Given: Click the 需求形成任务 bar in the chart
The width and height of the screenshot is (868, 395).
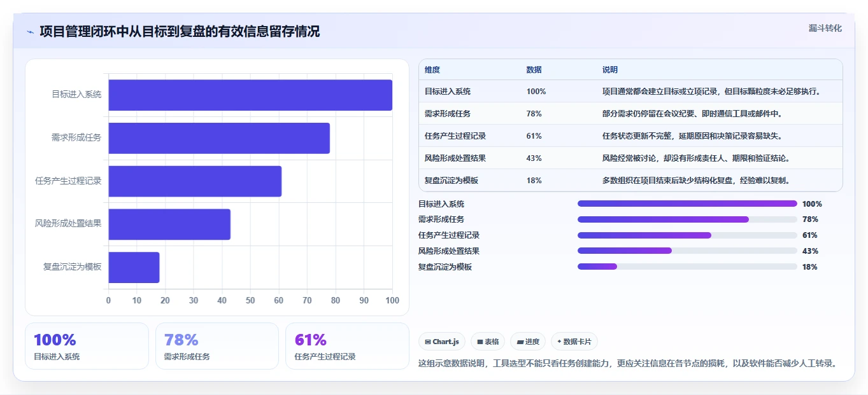Looking at the screenshot, I should click(x=219, y=138).
